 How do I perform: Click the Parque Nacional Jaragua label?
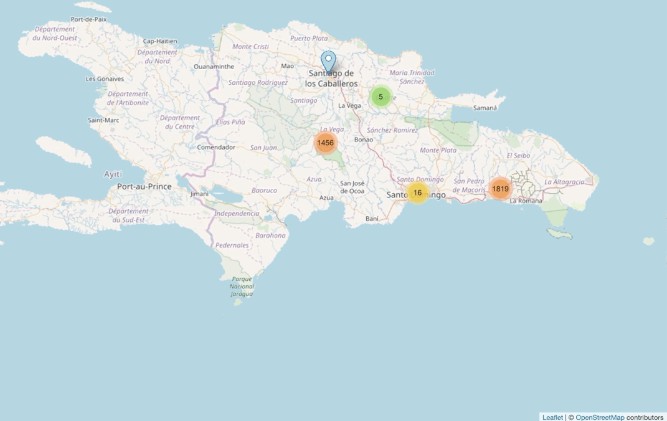click(x=241, y=287)
